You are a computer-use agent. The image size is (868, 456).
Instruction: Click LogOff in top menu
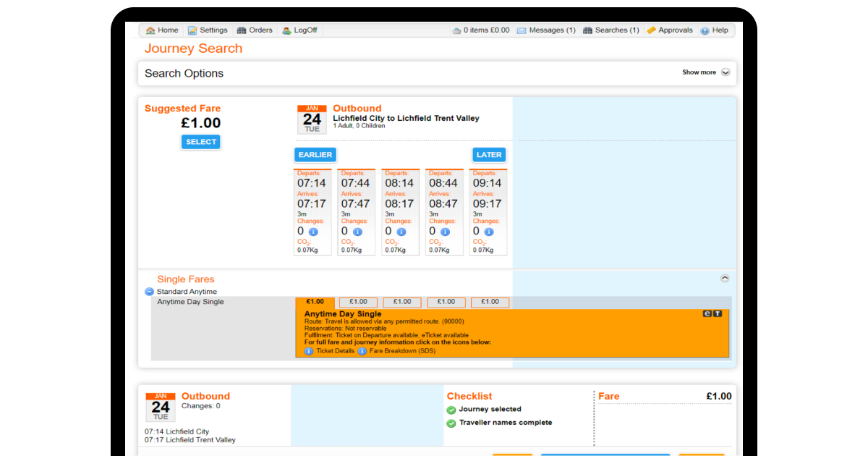[299, 30]
